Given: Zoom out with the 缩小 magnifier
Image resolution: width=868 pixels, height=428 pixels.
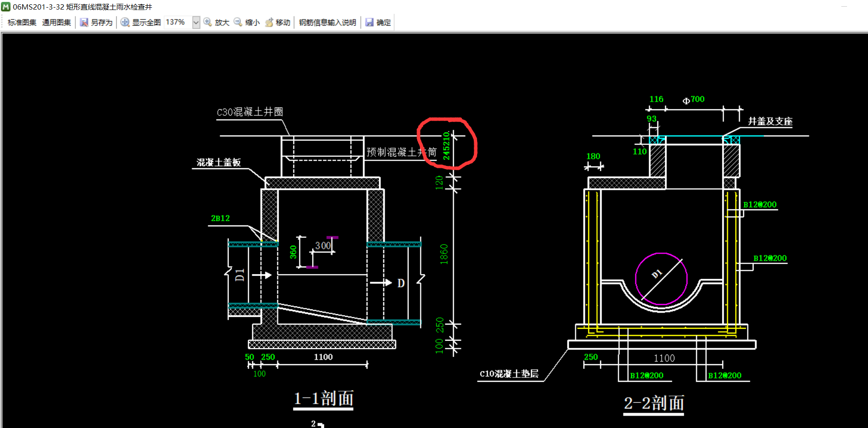Looking at the screenshot, I should [x=238, y=22].
